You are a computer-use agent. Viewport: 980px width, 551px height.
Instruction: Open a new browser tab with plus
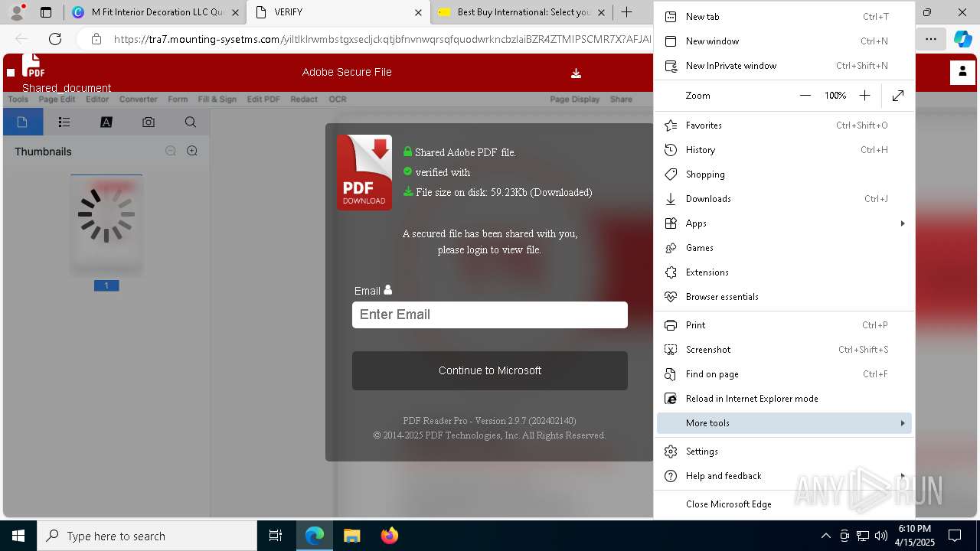[627, 12]
